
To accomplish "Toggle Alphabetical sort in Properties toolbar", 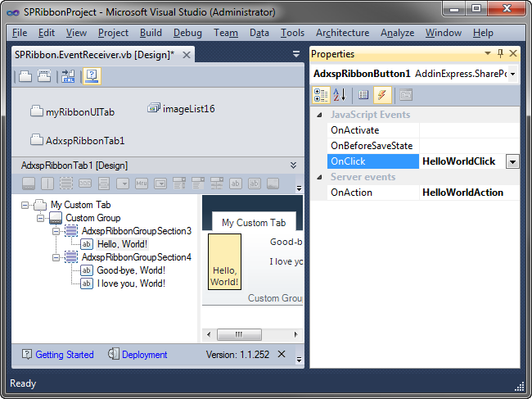I will (340, 95).
